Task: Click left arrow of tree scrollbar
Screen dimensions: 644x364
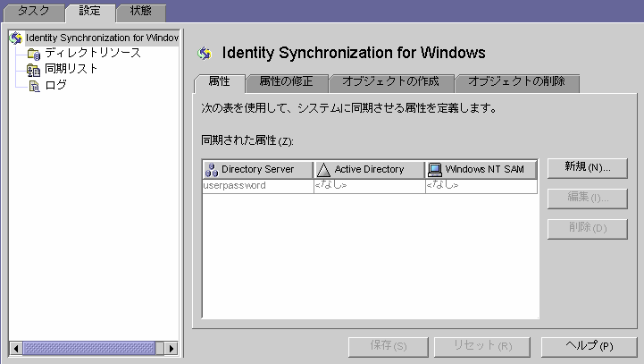Action: (16, 349)
